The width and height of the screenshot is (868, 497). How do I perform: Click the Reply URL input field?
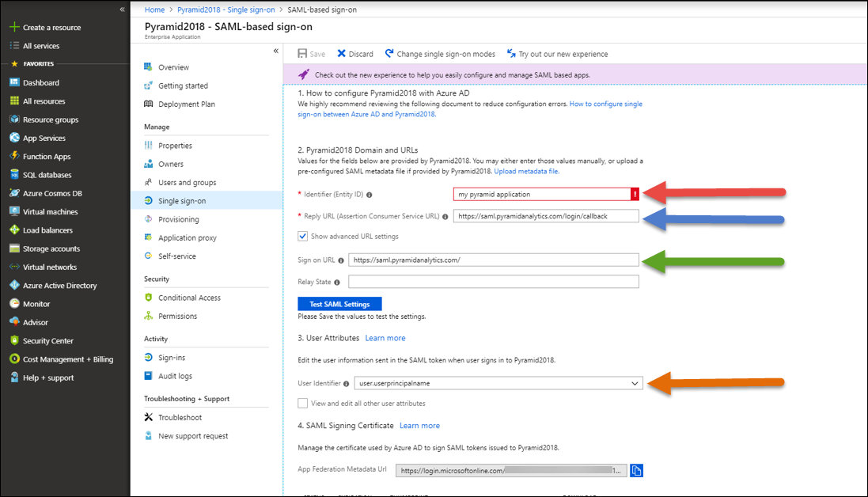[546, 216]
